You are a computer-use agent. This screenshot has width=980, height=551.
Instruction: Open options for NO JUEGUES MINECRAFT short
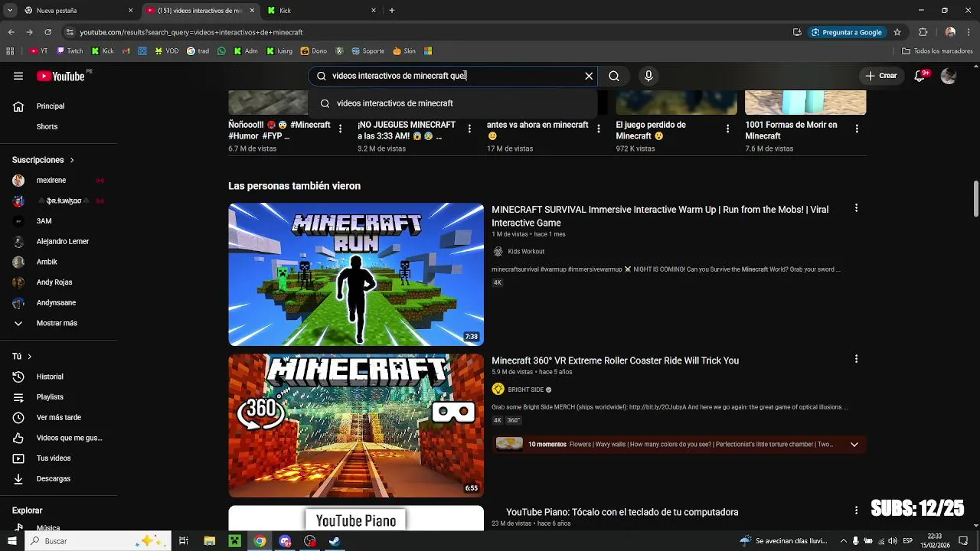click(469, 129)
